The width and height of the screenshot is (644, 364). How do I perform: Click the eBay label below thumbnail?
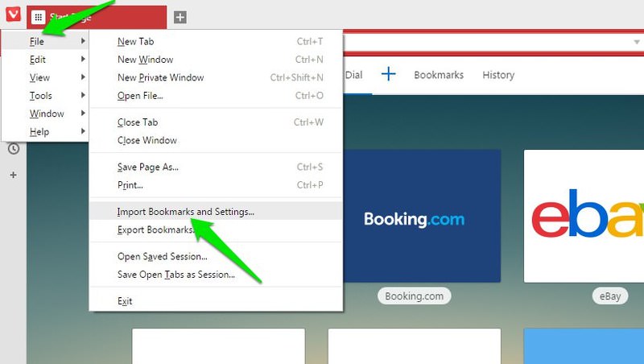[610, 296]
